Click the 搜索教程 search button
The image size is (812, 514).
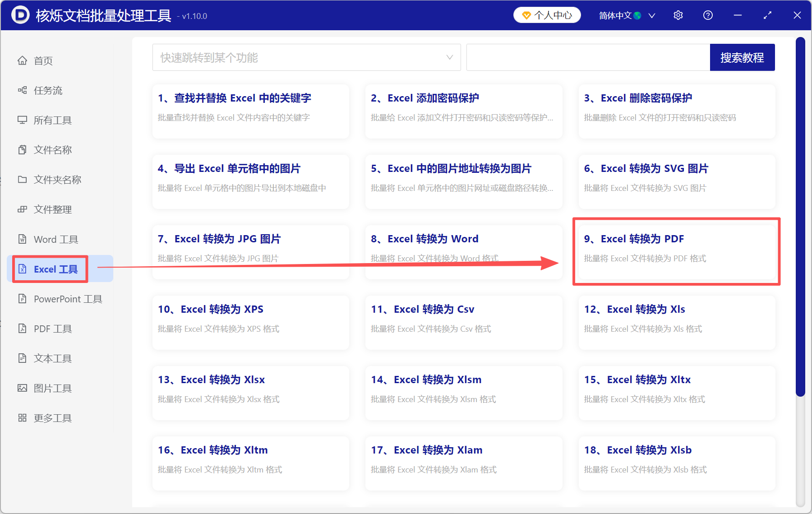[742, 57]
